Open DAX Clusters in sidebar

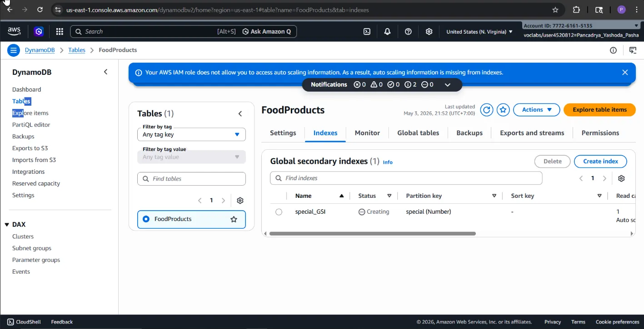click(x=23, y=236)
